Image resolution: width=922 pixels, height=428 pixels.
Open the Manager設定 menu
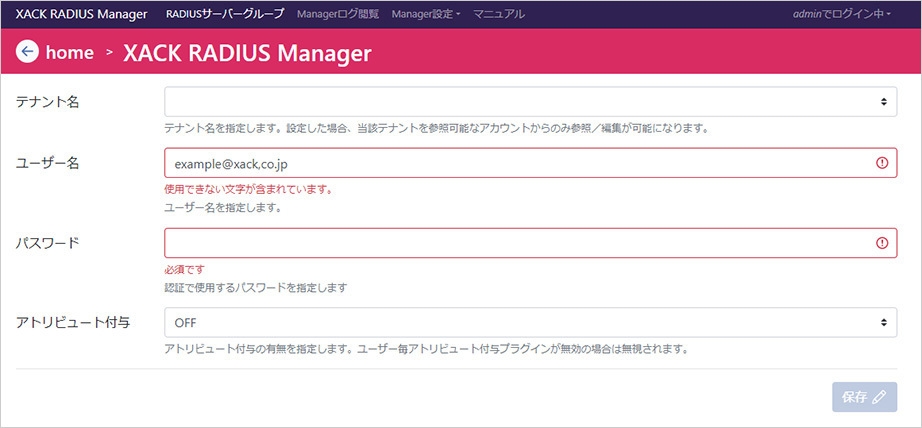pyautogui.click(x=426, y=14)
